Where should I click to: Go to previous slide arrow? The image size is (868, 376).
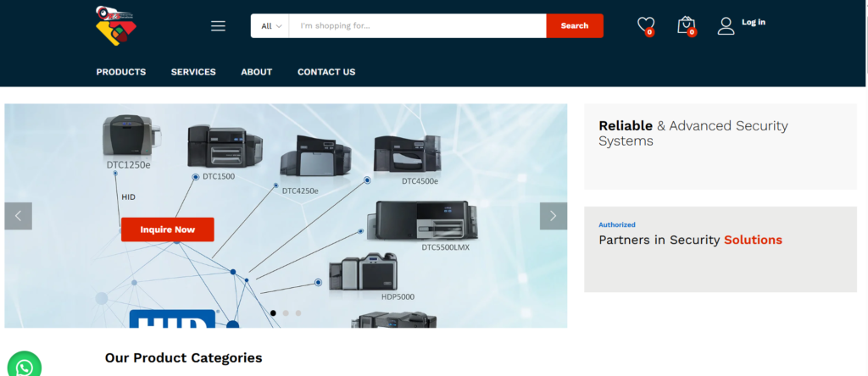coord(19,216)
